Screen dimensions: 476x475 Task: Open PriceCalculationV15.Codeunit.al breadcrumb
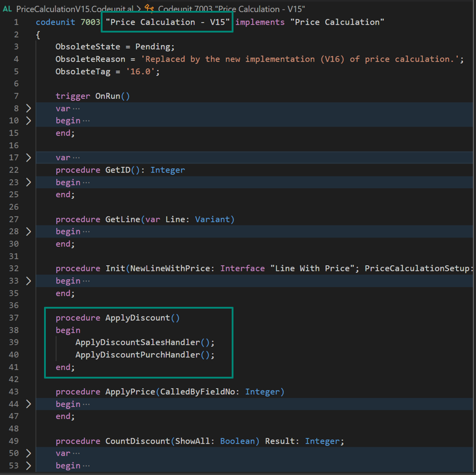pos(75,9)
